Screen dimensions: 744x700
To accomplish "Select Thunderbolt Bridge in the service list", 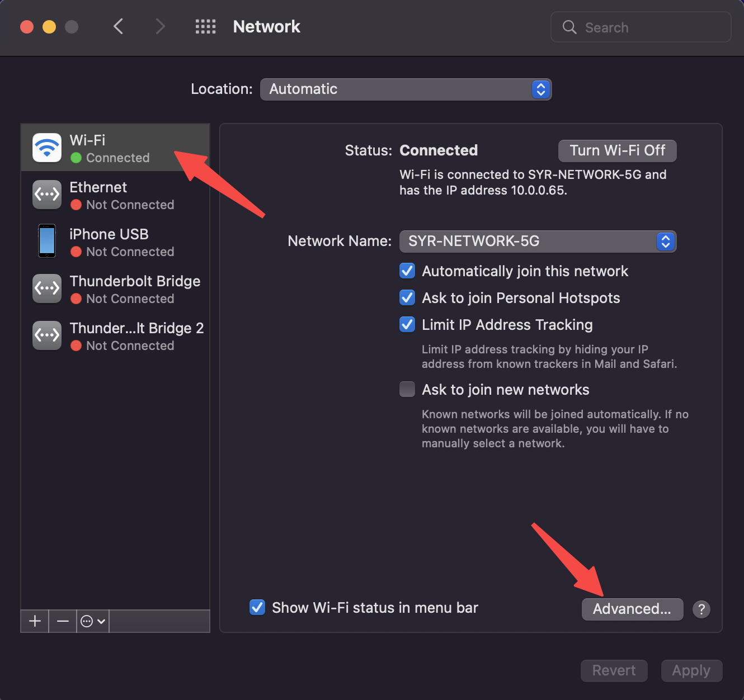I will click(134, 288).
